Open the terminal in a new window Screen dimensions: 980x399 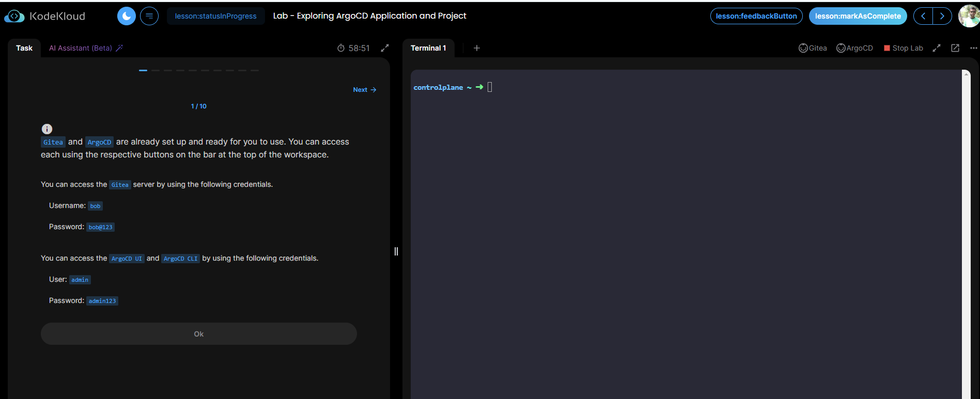(955, 48)
